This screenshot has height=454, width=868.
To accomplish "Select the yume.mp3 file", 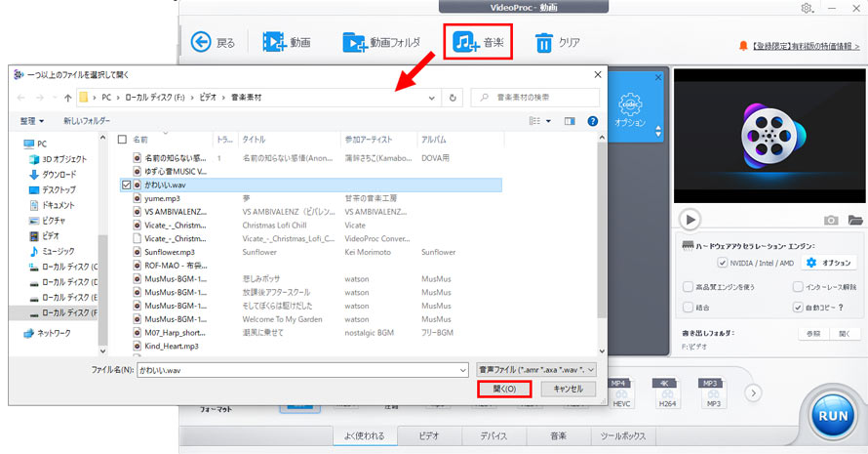I will click(x=162, y=198).
